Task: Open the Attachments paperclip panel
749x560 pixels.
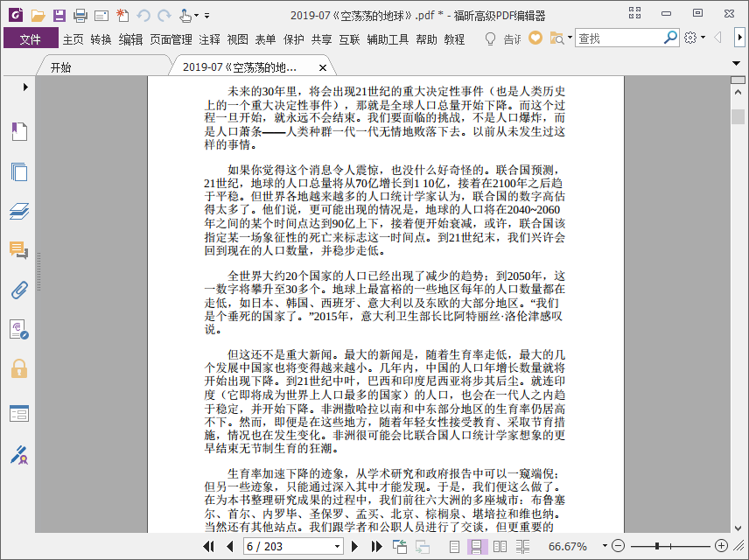Action: (19, 290)
